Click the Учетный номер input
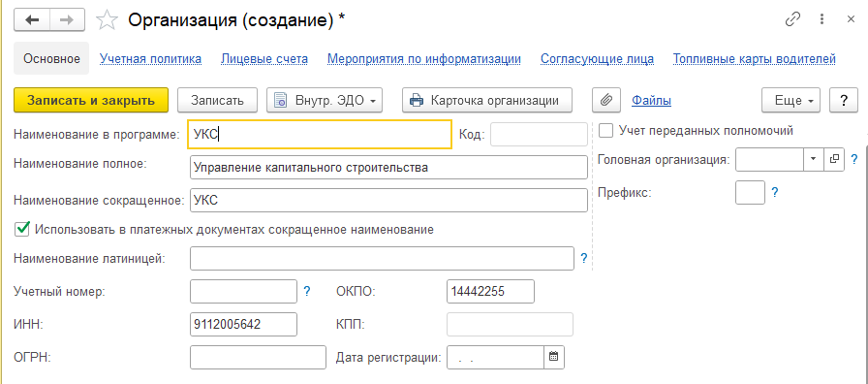Viewport: 868px width, 384px height. tap(243, 292)
